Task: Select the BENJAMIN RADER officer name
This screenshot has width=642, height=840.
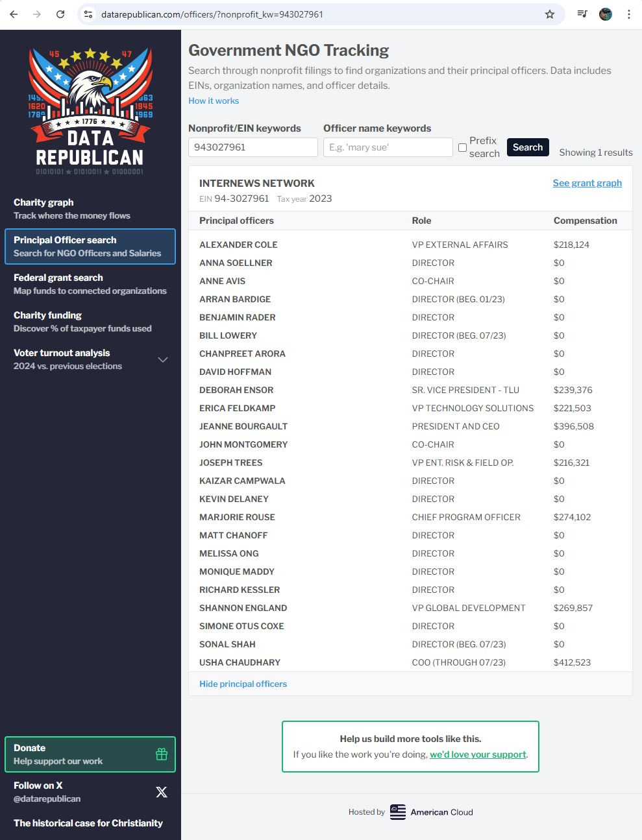Action: [x=238, y=317]
